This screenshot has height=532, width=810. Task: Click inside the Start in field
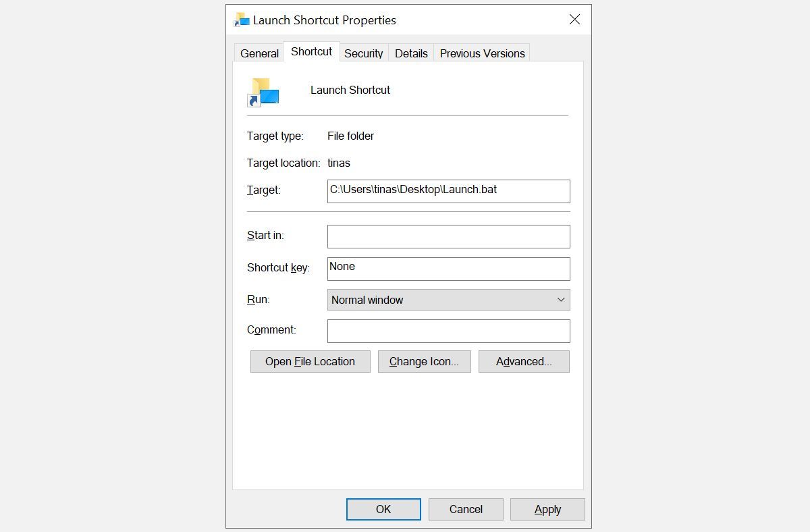(448, 236)
